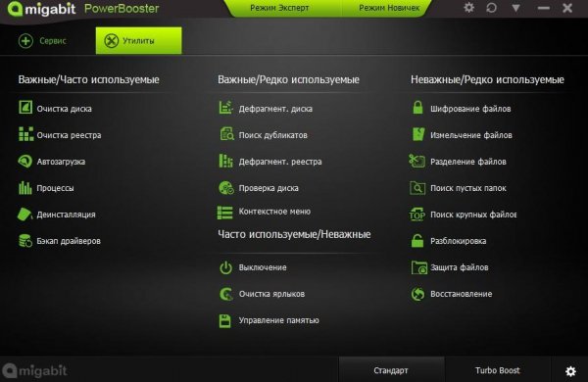Screen dimensions: 588x382
Task: Select the Стандарт mode button
Action: pyautogui.click(x=391, y=370)
